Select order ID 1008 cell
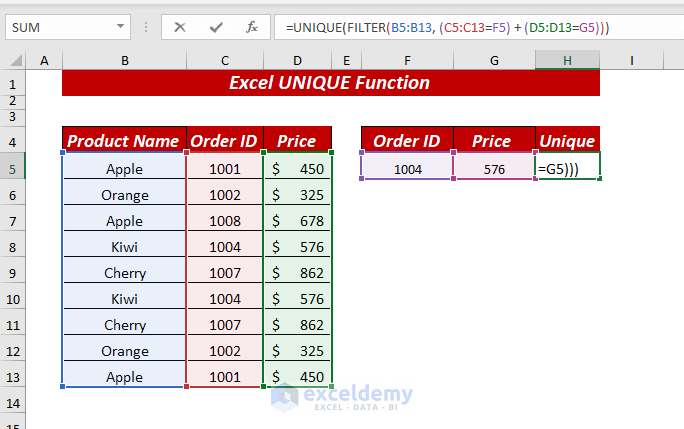 pos(225,218)
